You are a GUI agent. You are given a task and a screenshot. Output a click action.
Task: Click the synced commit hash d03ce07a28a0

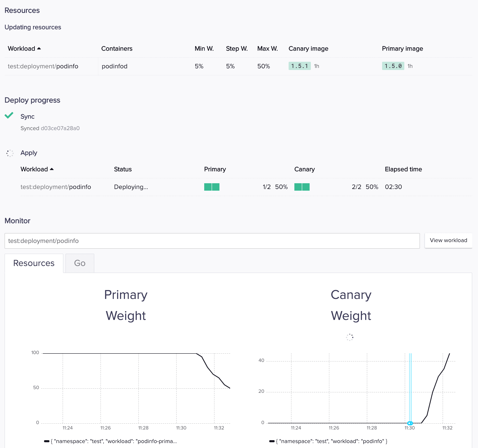pyautogui.click(x=60, y=128)
